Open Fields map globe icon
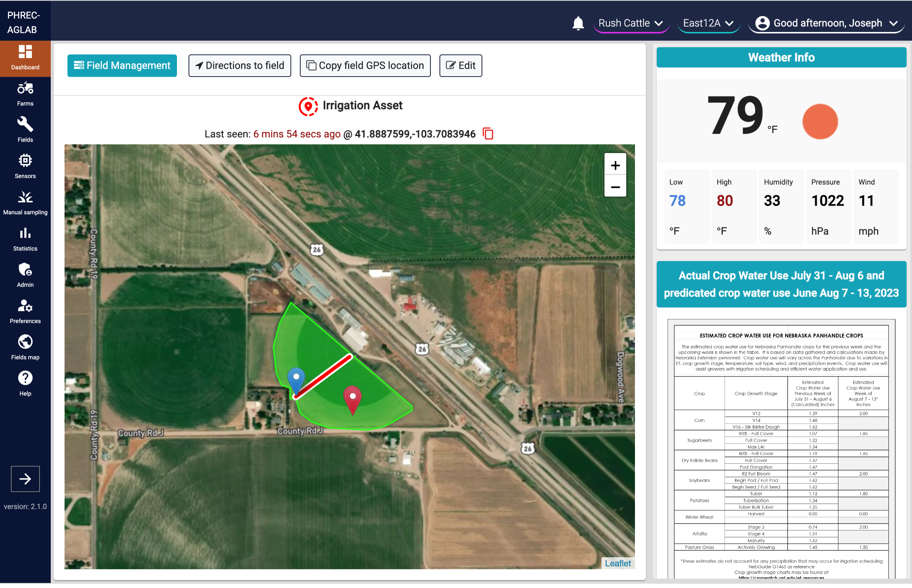912x588 pixels. click(25, 348)
